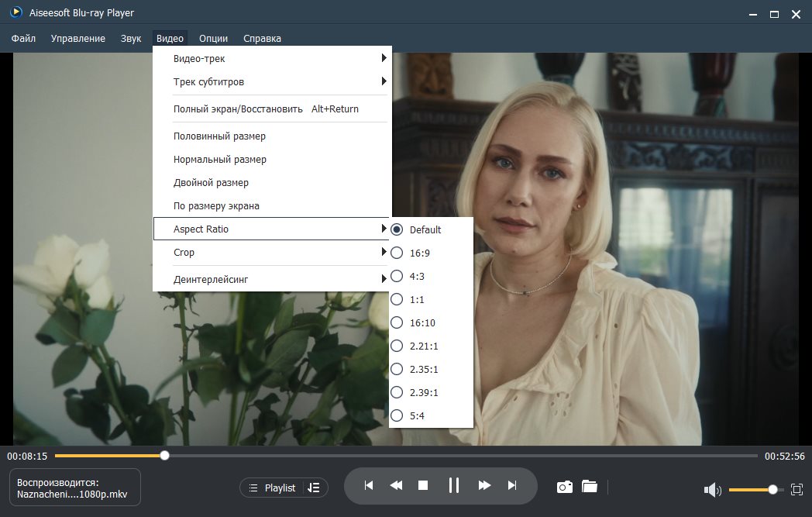The height and width of the screenshot is (517, 812).
Task: Click the previous chapter skip button
Action: coord(369,485)
